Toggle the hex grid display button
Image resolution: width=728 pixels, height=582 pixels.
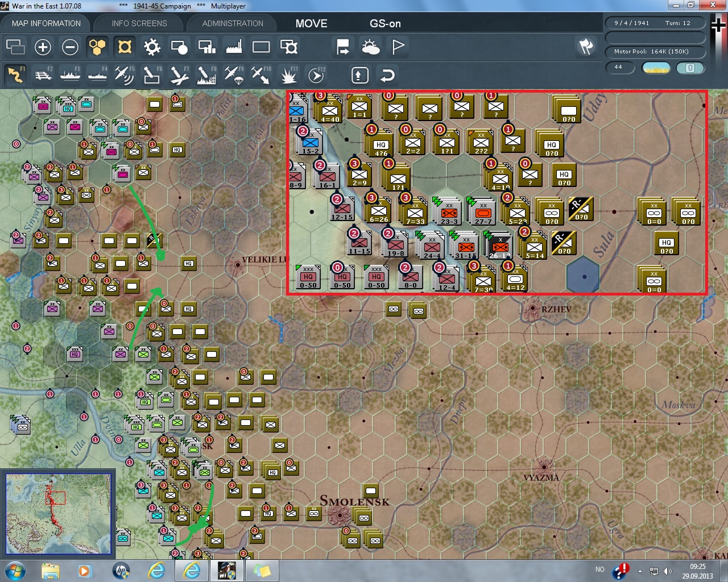(97, 47)
